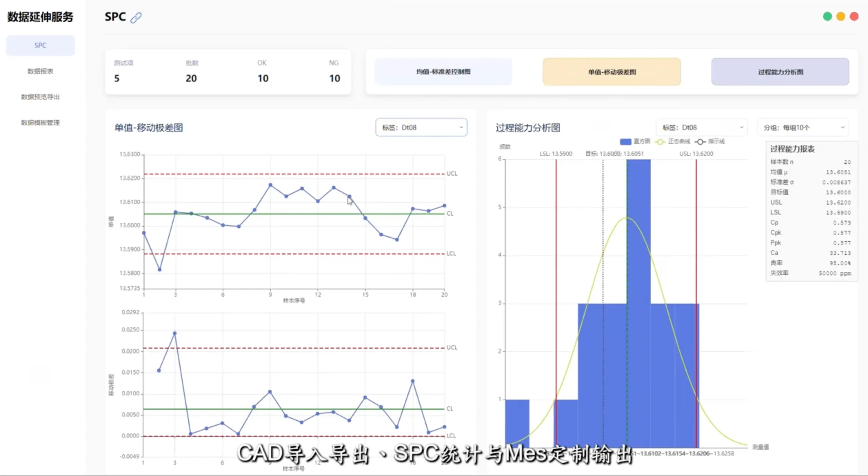Click the CL label of the 移动极差 chart
Viewport: 868px width, 476px height.
(450, 408)
